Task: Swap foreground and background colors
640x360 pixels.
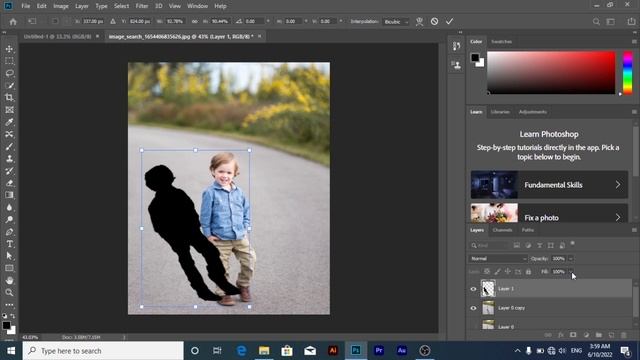Action: 13,316
